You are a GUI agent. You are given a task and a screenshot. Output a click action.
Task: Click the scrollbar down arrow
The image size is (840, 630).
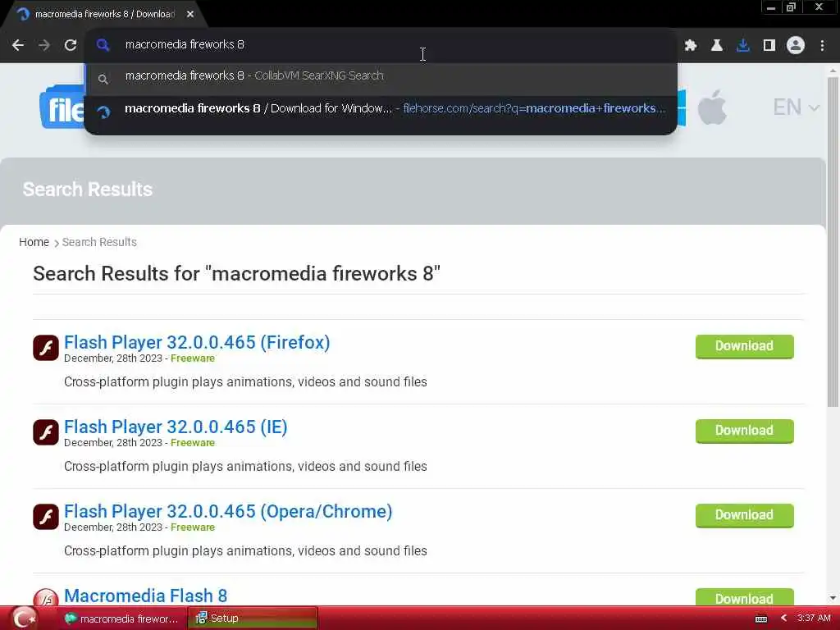(x=833, y=598)
